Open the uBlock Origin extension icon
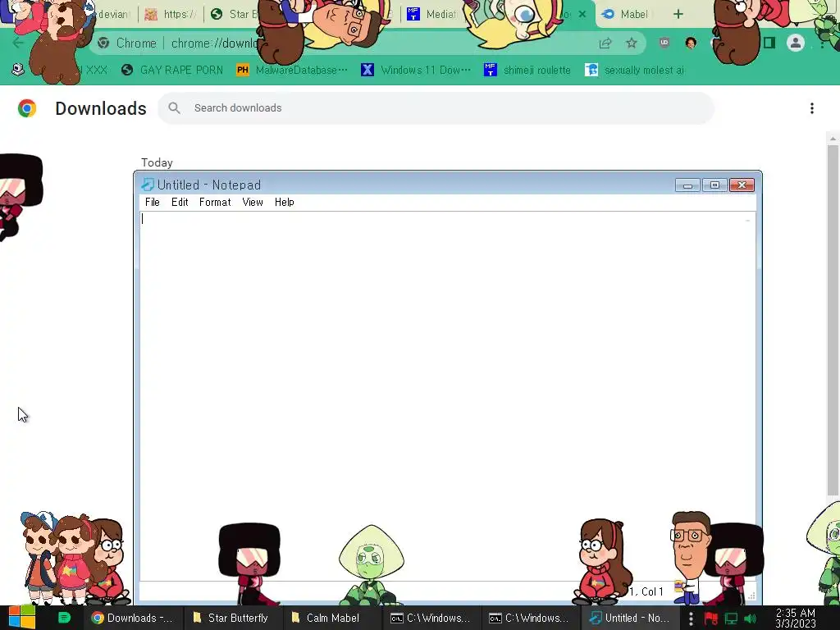 pyautogui.click(x=664, y=43)
